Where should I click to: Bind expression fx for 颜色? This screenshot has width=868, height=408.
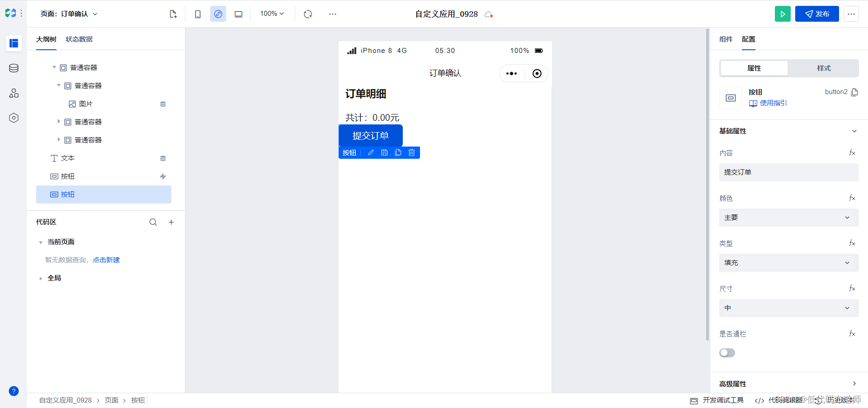click(x=852, y=198)
